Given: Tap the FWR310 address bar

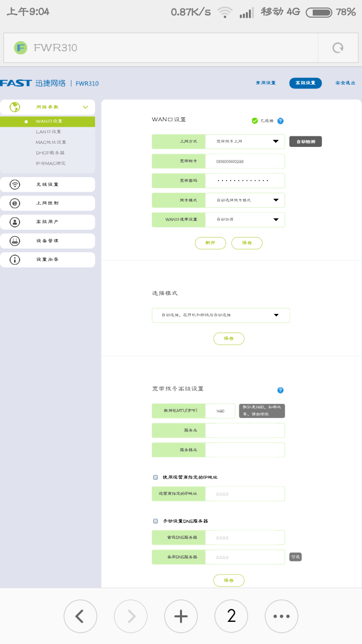Looking at the screenshot, I should coord(161,48).
